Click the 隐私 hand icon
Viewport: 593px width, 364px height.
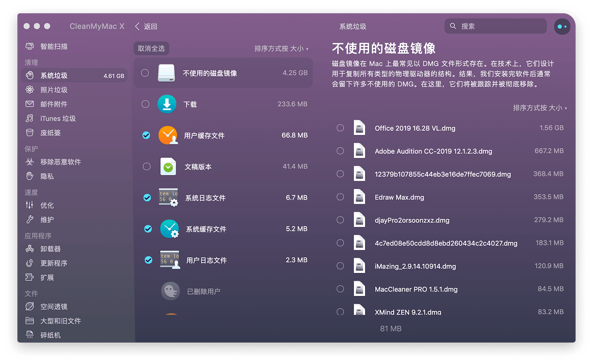tap(30, 176)
